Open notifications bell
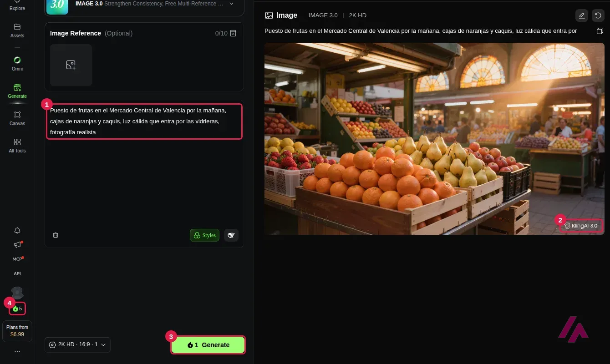610x364 pixels. pos(17,230)
